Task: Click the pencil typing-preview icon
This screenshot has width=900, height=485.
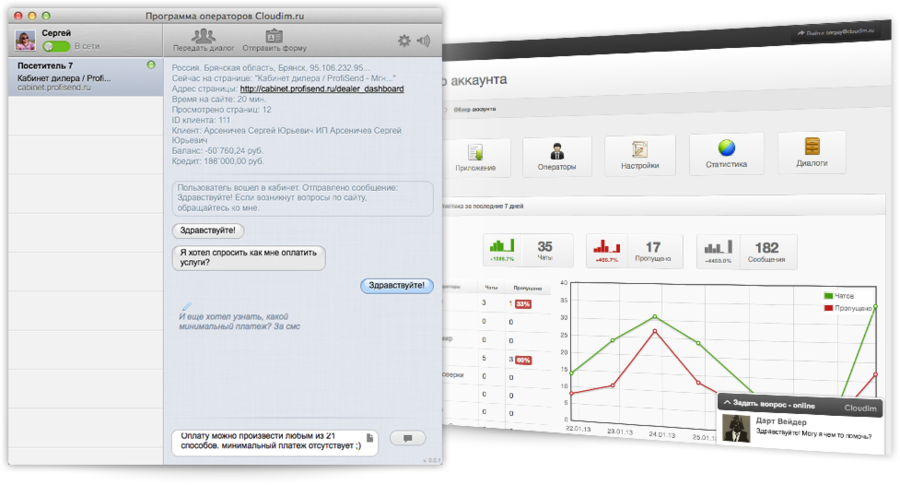Action: [x=187, y=306]
